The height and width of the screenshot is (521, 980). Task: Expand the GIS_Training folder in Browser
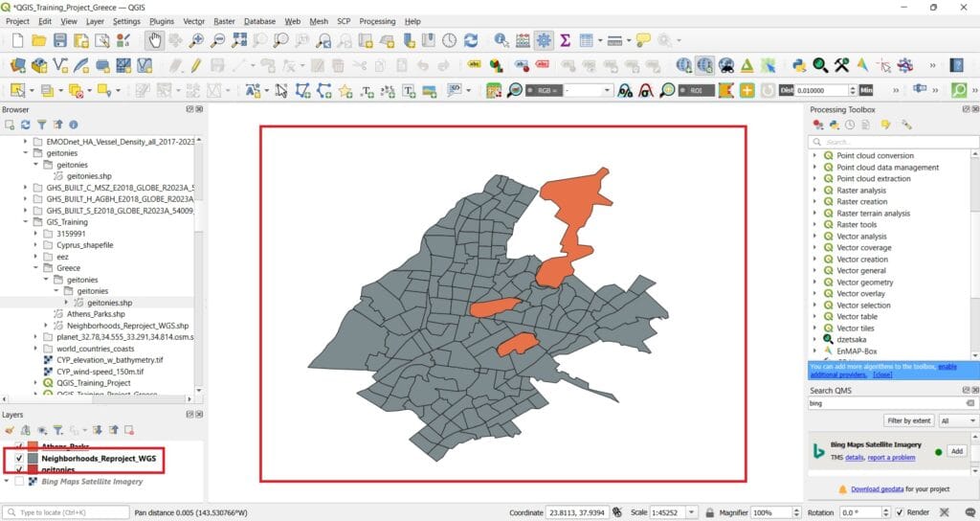[26, 222]
